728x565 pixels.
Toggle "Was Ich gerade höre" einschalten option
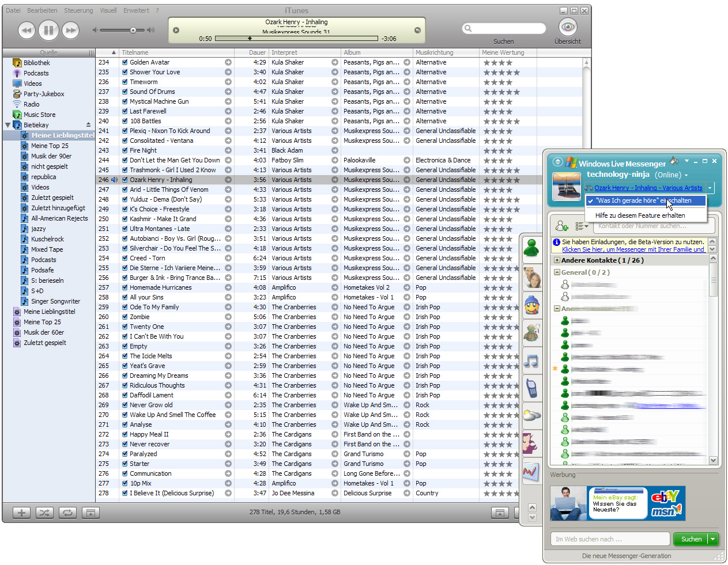click(x=646, y=200)
